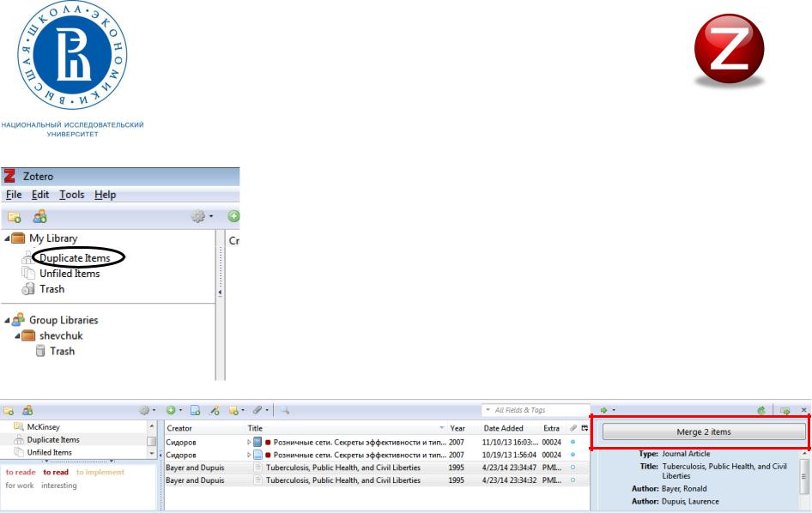The image size is (812, 513).
Task: Click the tab-mode toggle icon beside sync
Action: (x=785, y=411)
